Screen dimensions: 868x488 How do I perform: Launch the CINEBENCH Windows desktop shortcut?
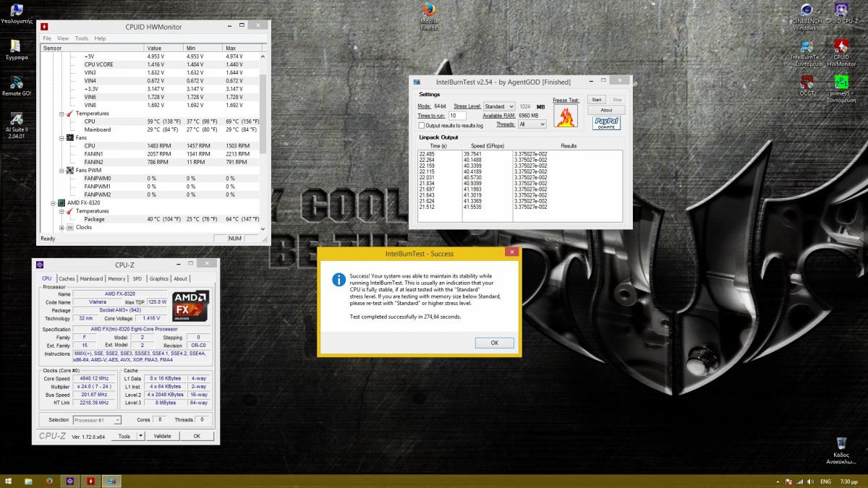pyautogui.click(x=807, y=17)
